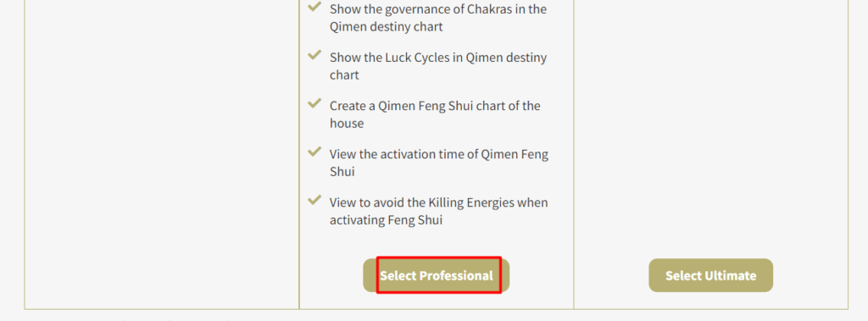Click the empty left plan column

(162, 154)
